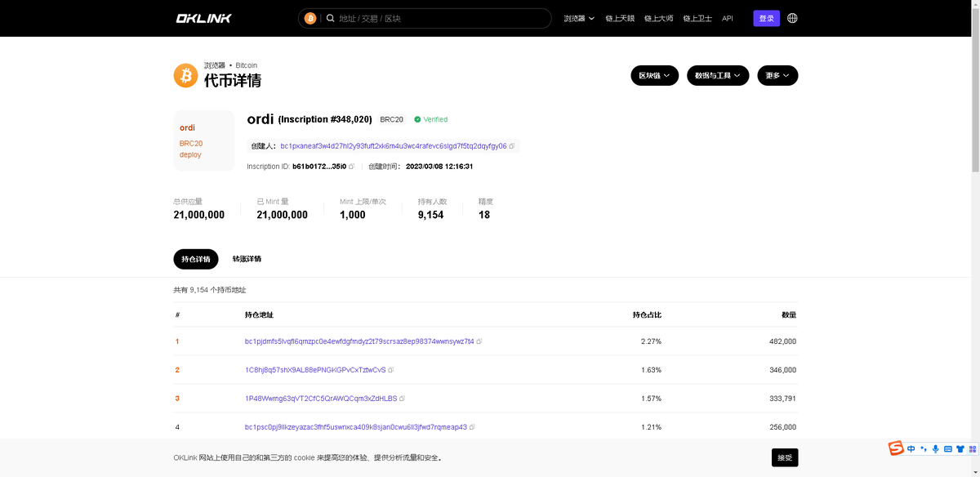The width and height of the screenshot is (980, 477).
Task: Toggle punctuation mode on IME bar
Action: coord(924,448)
